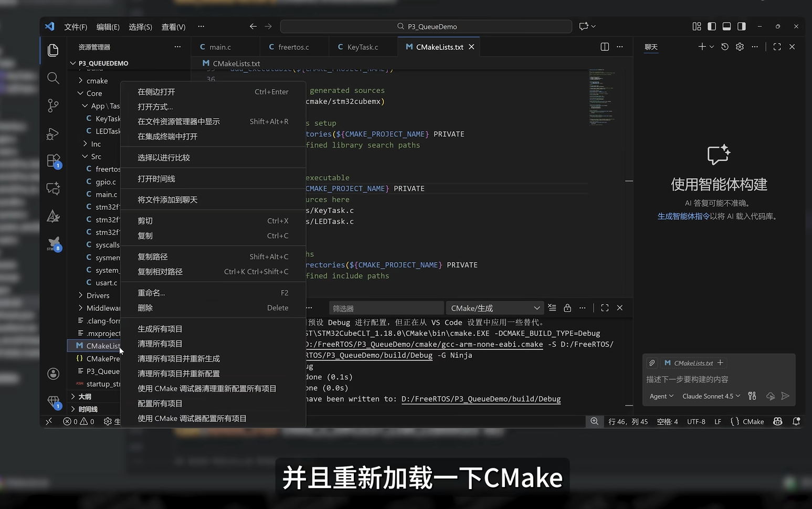Open Run and Debug view
This screenshot has height=509, width=812.
[53, 133]
